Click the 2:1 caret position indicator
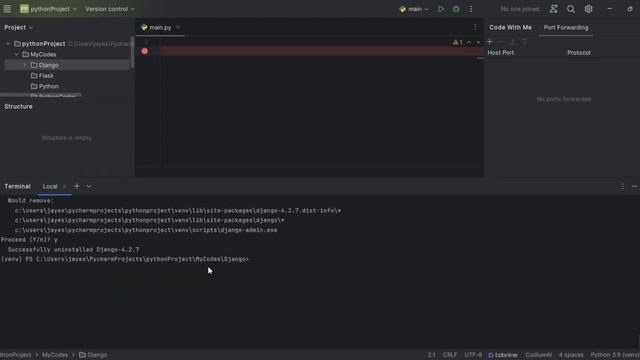Screen dimensions: 640x360 tap(431, 355)
